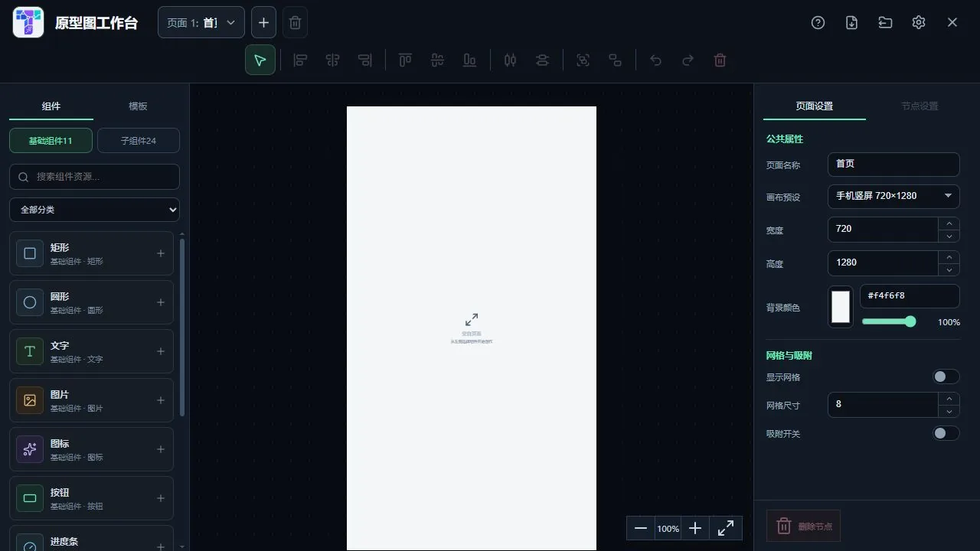Click the undo arrow icon

(655, 60)
